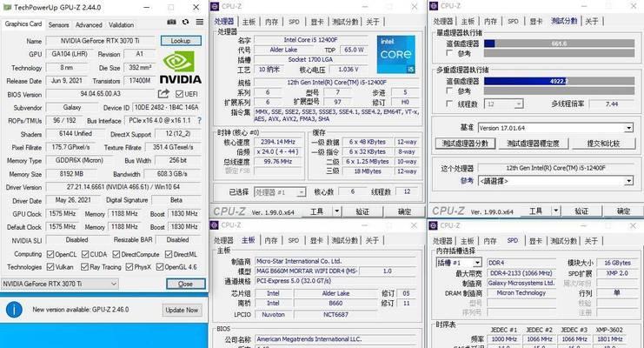Click Intel Core i5 logo in CPU-Z
This screenshot has height=348, width=644.
point(396,54)
